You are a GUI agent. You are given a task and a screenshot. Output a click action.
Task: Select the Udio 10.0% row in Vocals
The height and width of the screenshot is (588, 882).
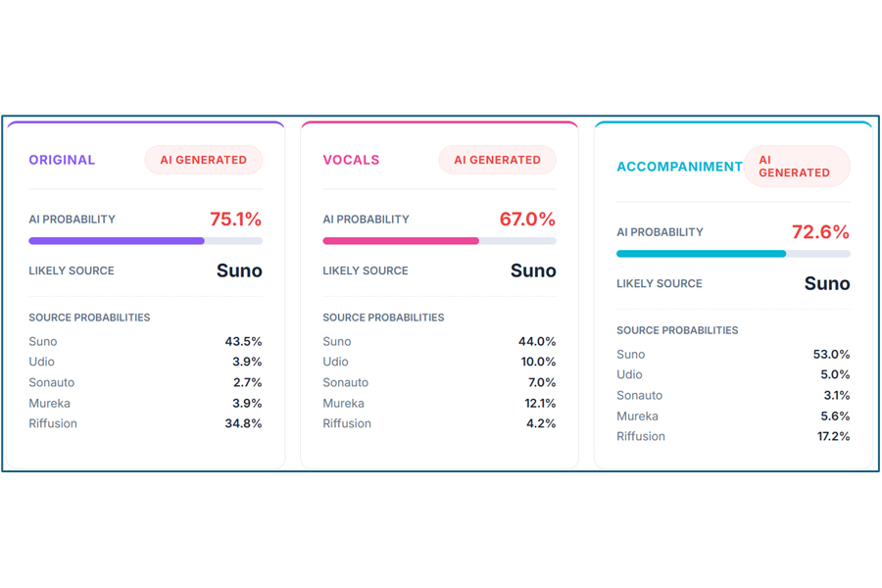click(439, 362)
